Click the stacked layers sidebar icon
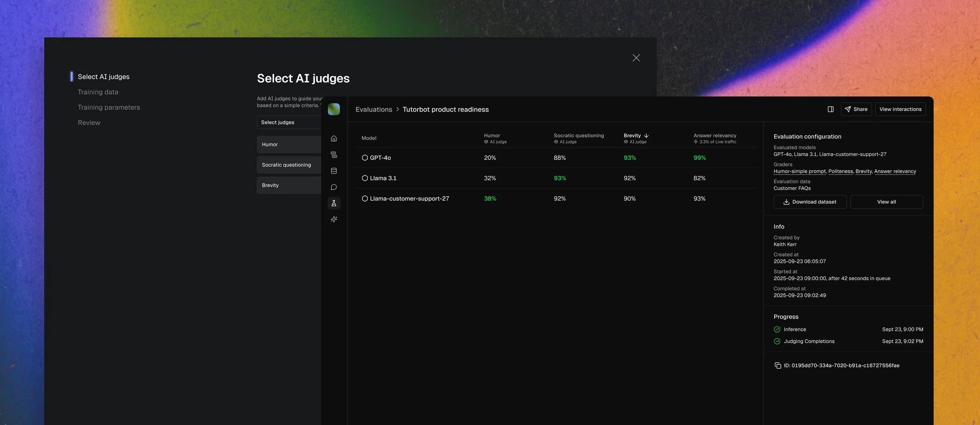 pyautogui.click(x=334, y=155)
